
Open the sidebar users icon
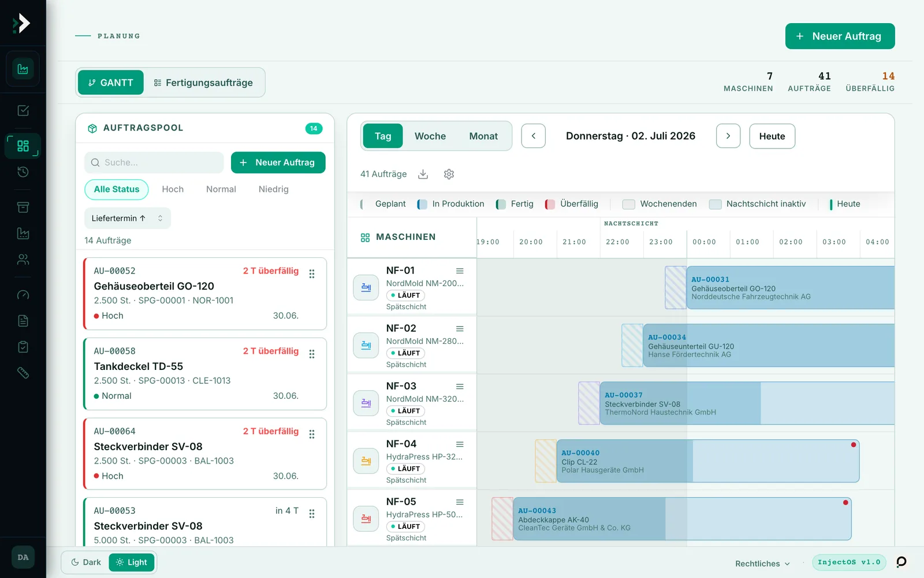point(23,260)
